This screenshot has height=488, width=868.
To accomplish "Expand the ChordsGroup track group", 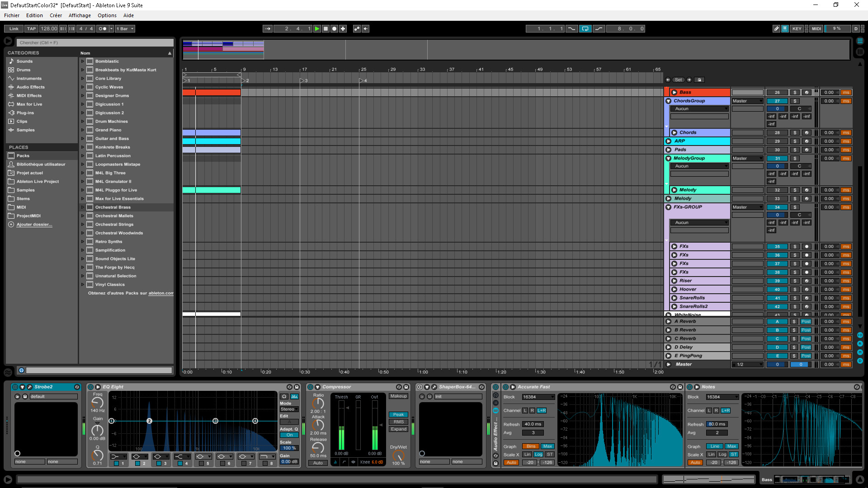I will click(x=668, y=100).
